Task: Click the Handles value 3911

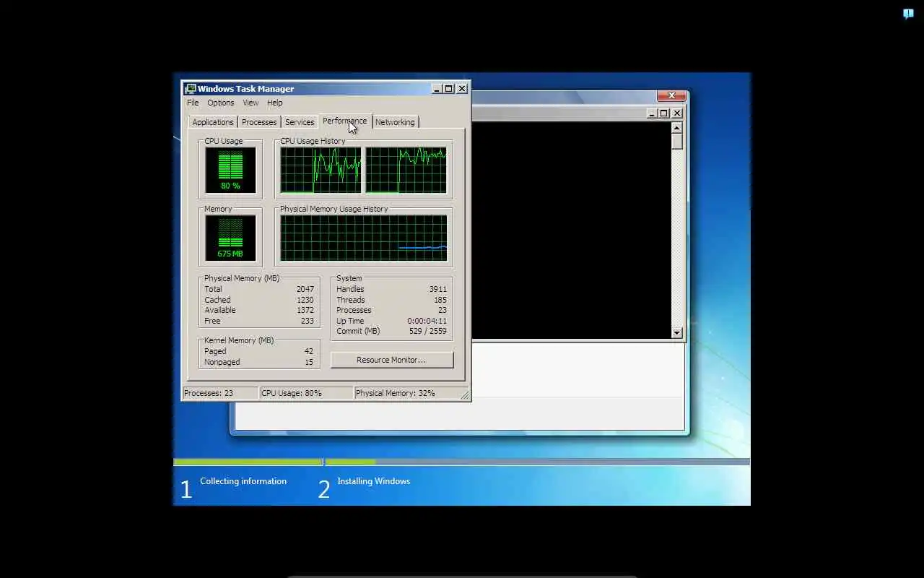Action: [x=438, y=289]
